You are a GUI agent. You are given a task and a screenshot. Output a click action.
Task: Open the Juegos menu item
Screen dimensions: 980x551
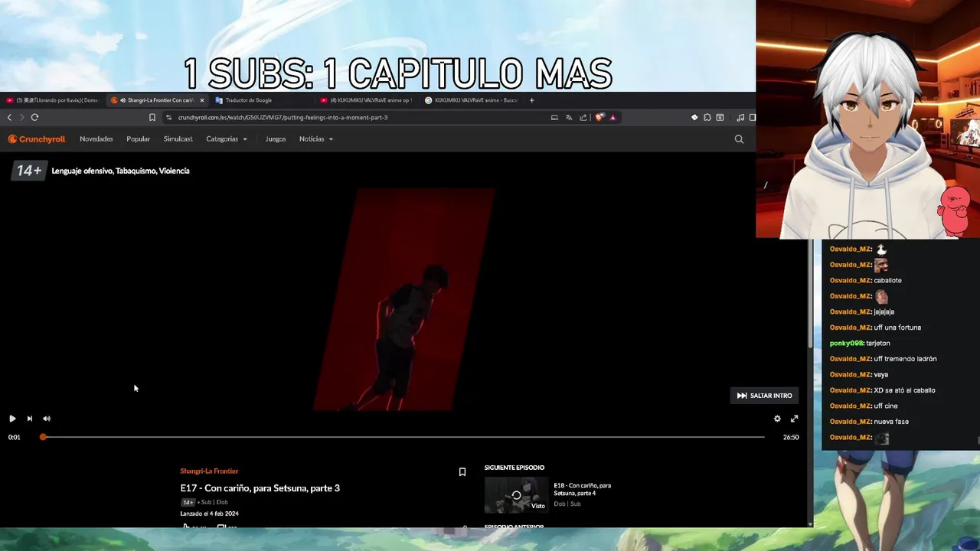point(276,139)
